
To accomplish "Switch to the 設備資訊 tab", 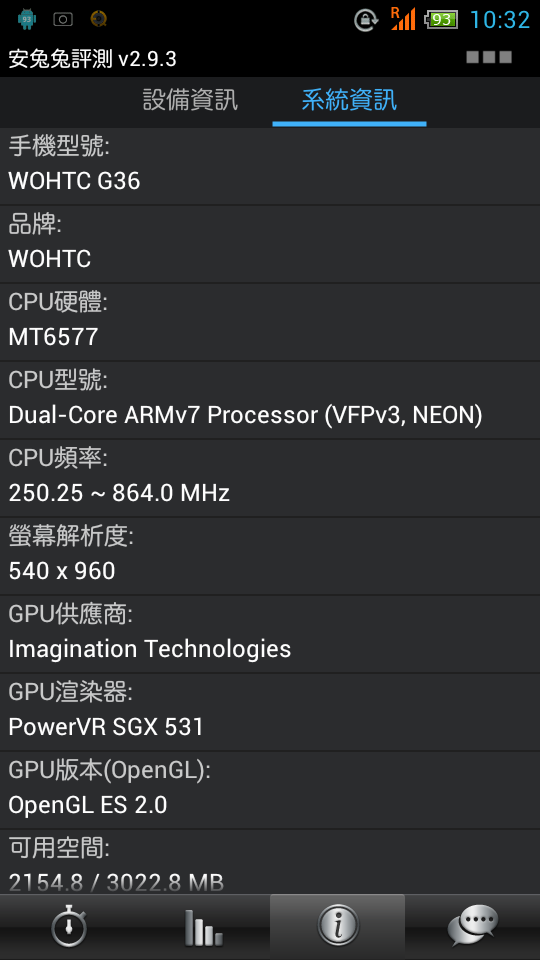I will click(x=190, y=100).
